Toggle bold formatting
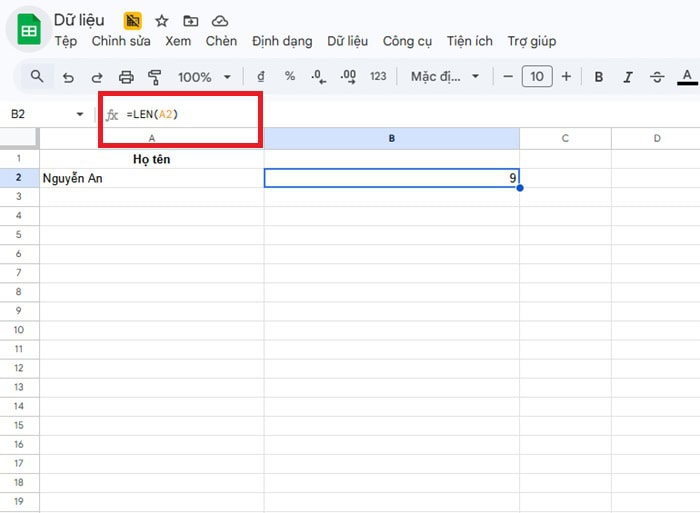 click(x=599, y=77)
